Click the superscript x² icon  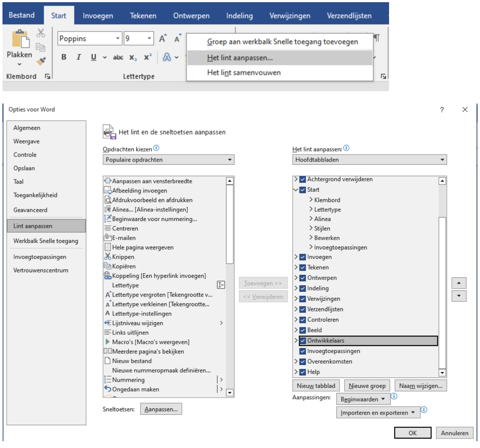pyautogui.click(x=148, y=57)
